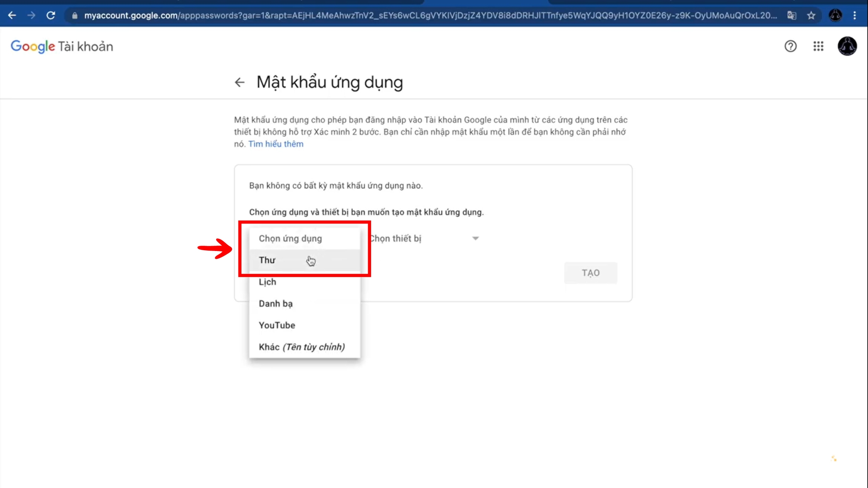The height and width of the screenshot is (488, 868).
Task: Select Lịch from app list
Action: click(267, 282)
